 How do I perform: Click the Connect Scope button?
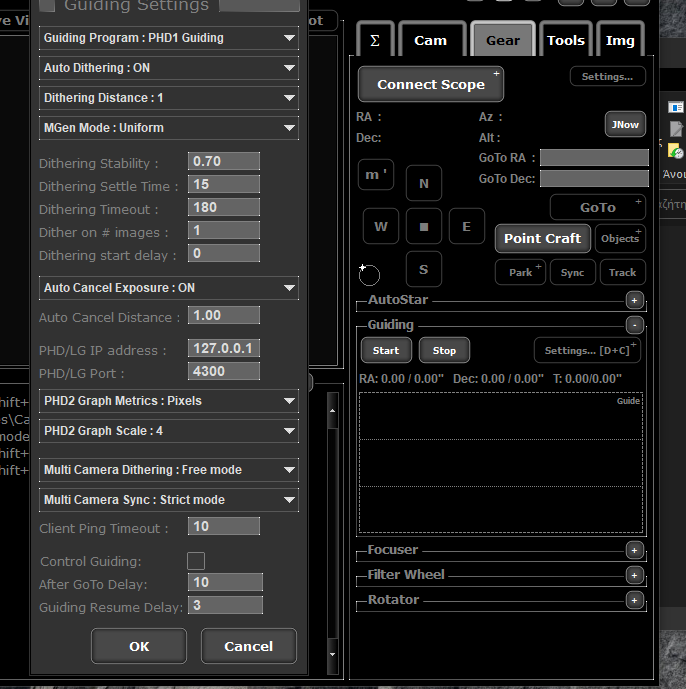(431, 85)
